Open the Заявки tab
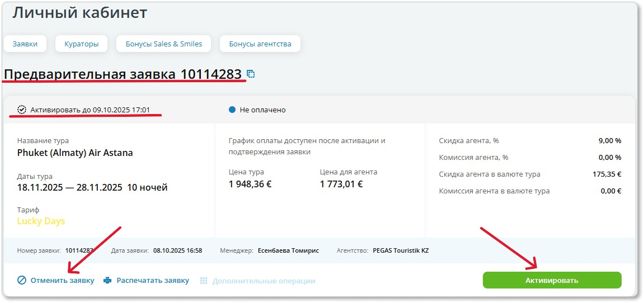 [x=25, y=44]
